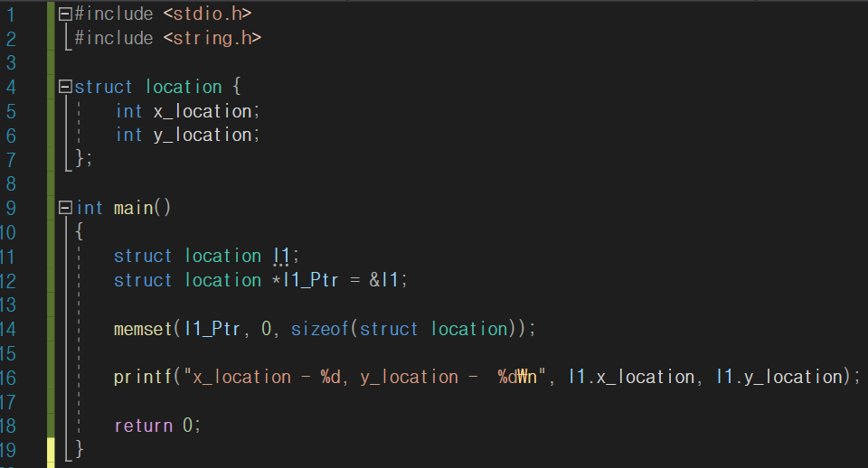The image size is (868, 468).
Task: Collapse the #include block on line 1
Action: [65, 14]
